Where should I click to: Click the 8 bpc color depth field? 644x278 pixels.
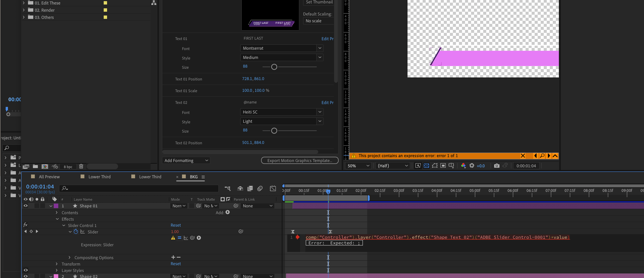tap(68, 166)
